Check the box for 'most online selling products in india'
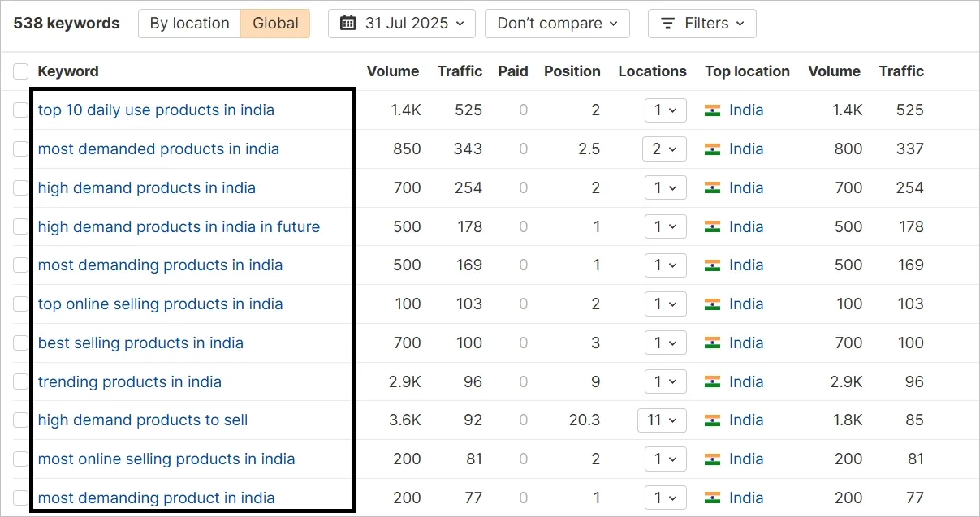The width and height of the screenshot is (980, 517). (x=20, y=459)
